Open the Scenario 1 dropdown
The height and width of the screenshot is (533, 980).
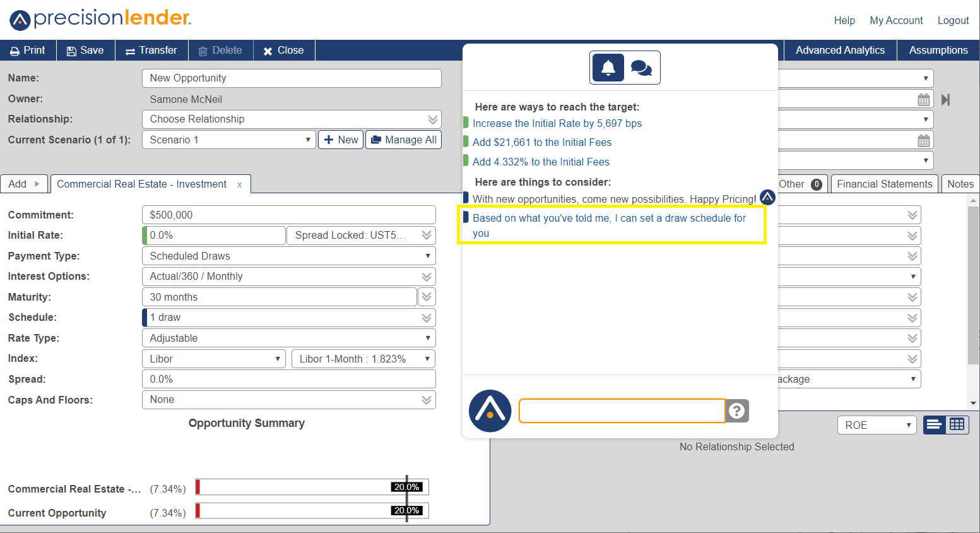click(228, 140)
